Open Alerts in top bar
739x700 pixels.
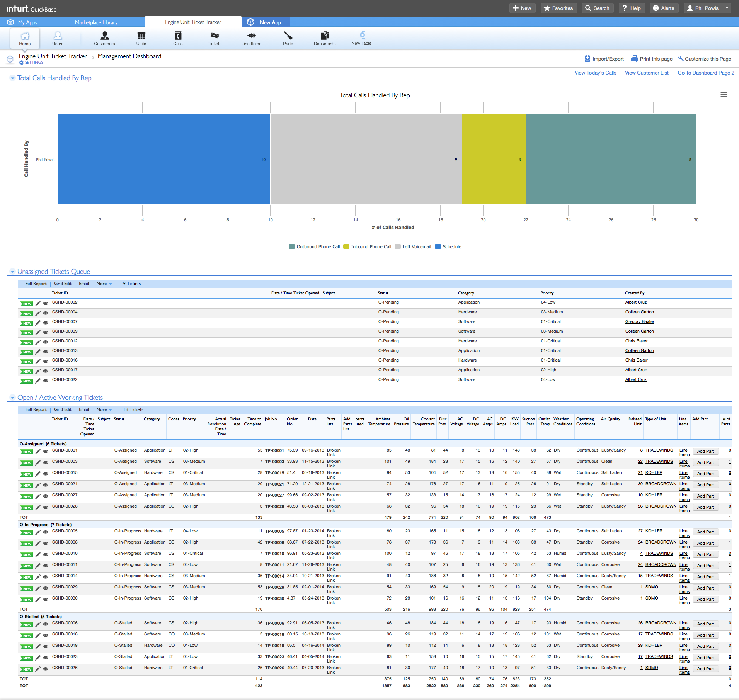point(664,8)
